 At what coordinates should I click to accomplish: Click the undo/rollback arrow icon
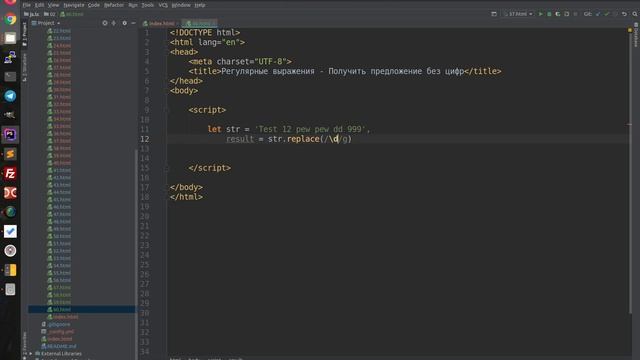[624, 14]
